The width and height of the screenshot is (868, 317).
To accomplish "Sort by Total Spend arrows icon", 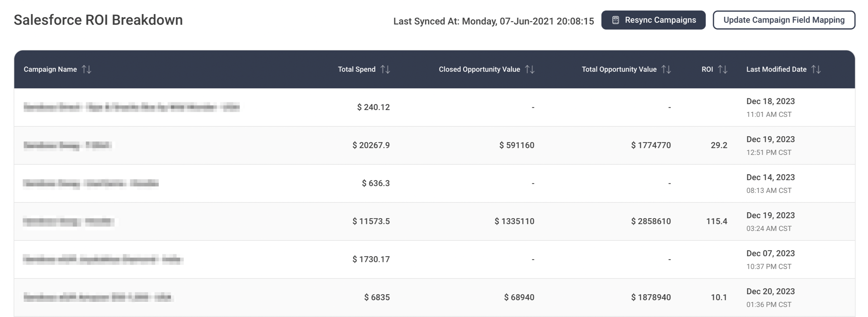I will click(x=385, y=69).
